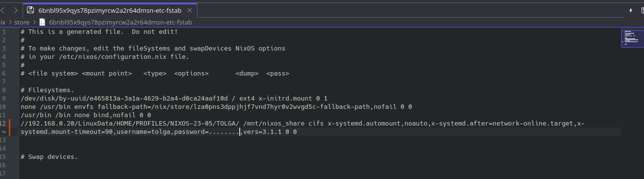Click the minimap highlighted viewport
Screen dimensions: 644x179
632,39
